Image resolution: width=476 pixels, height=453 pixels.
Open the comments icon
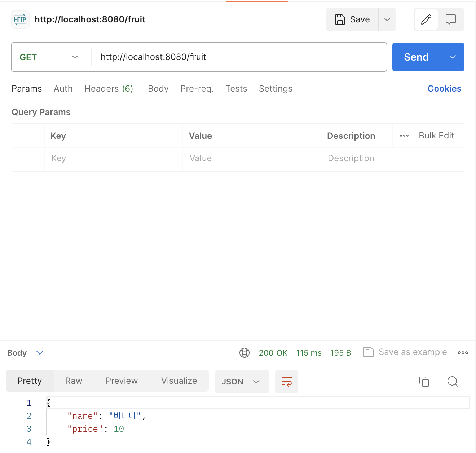451,19
